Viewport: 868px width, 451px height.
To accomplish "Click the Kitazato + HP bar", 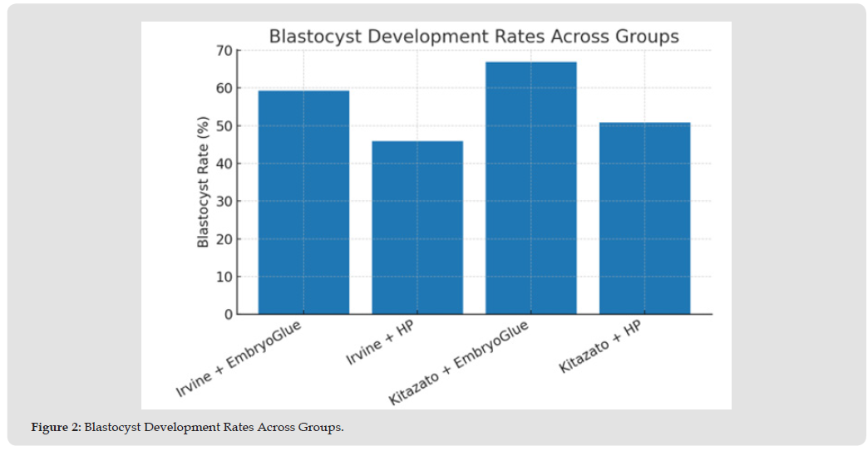I will click(x=644, y=218).
